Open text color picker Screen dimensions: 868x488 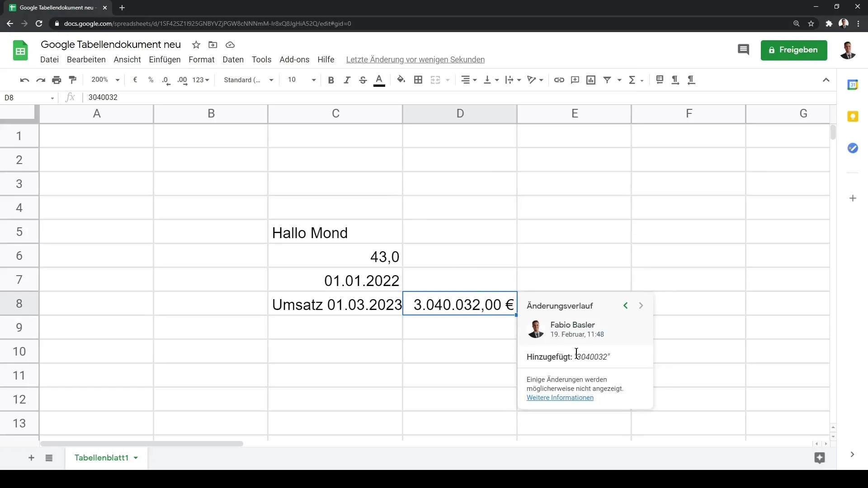[x=379, y=80]
